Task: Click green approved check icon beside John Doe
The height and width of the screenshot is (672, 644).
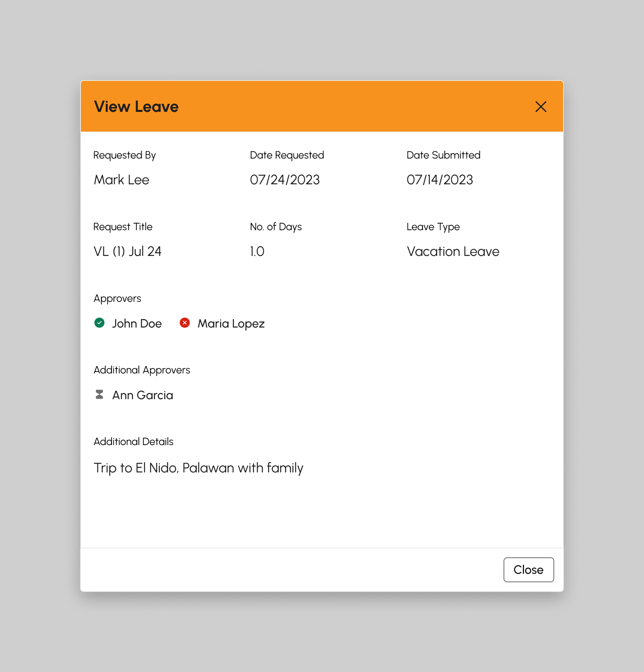Action: tap(99, 323)
